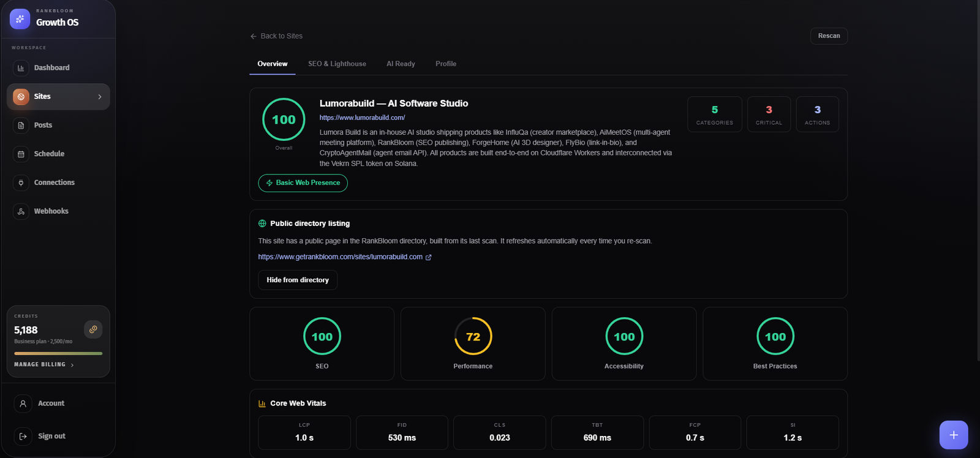
Task: Click the Basic Web Presence badge
Action: 303,183
